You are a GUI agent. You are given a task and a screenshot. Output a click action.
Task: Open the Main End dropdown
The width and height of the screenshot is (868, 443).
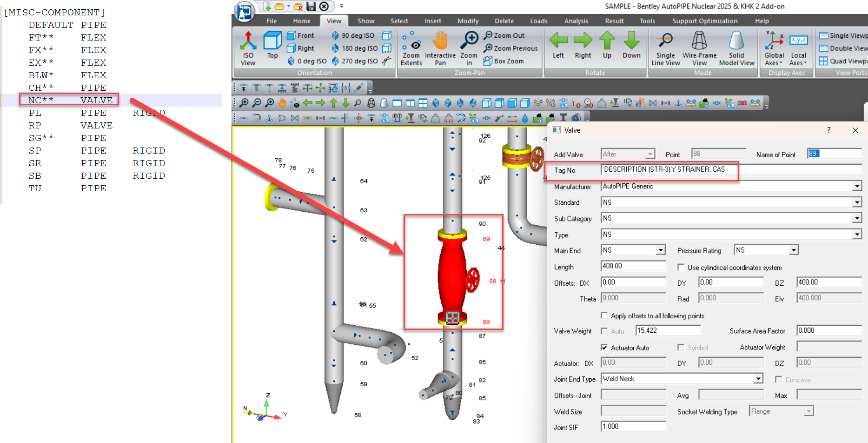pos(661,250)
